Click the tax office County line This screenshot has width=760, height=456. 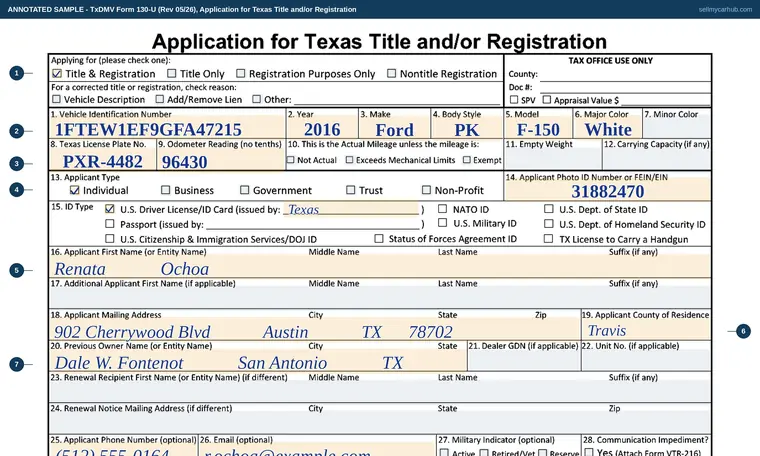625,75
